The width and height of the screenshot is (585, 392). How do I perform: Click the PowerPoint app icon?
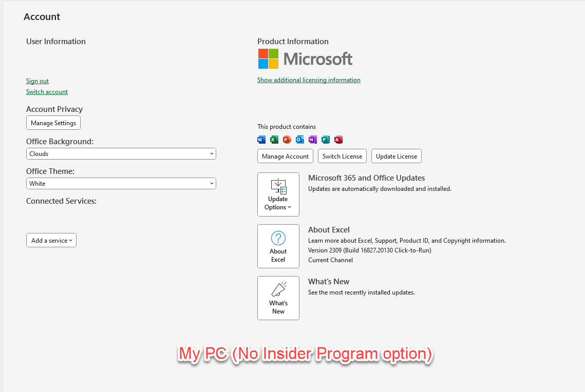[x=287, y=140]
